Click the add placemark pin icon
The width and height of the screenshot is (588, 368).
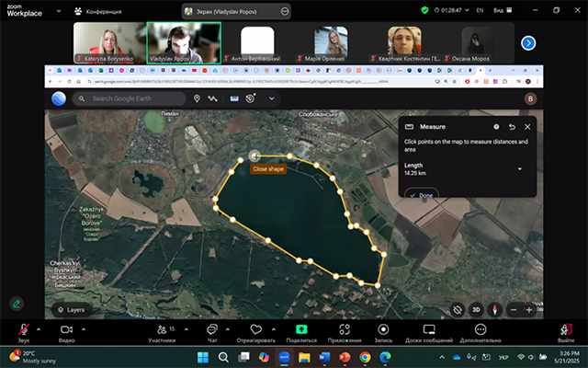(197, 98)
